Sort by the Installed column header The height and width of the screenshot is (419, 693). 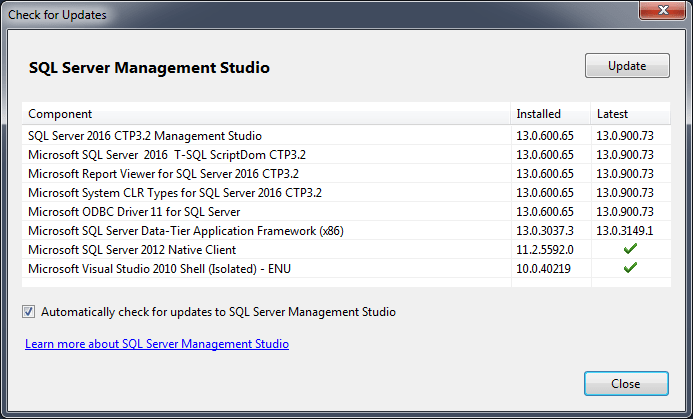[538, 114]
